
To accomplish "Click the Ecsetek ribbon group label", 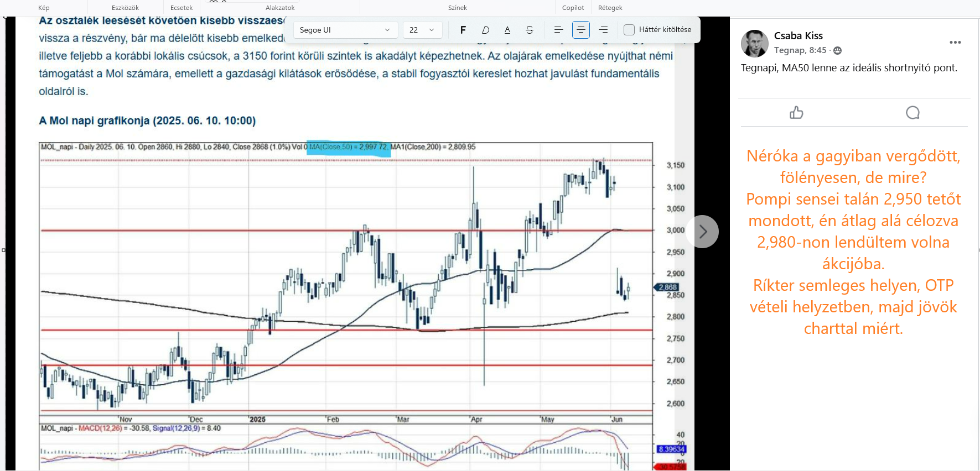I will 182,8.
